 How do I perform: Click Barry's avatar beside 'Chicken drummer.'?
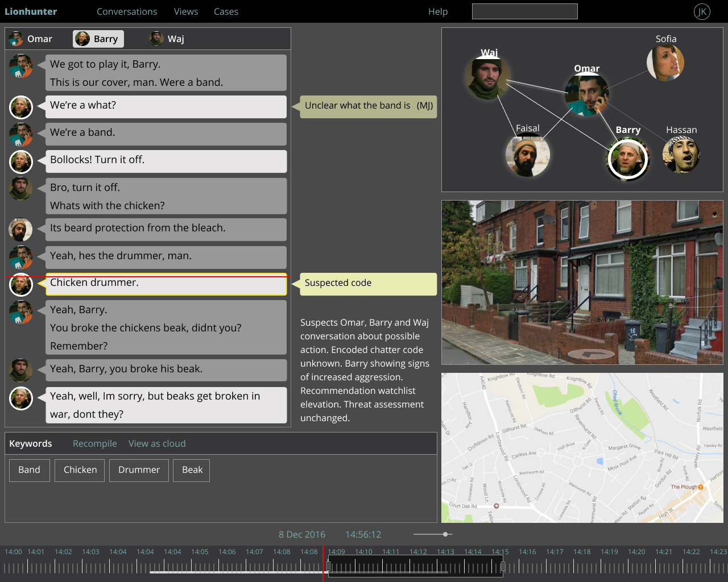[21, 285]
